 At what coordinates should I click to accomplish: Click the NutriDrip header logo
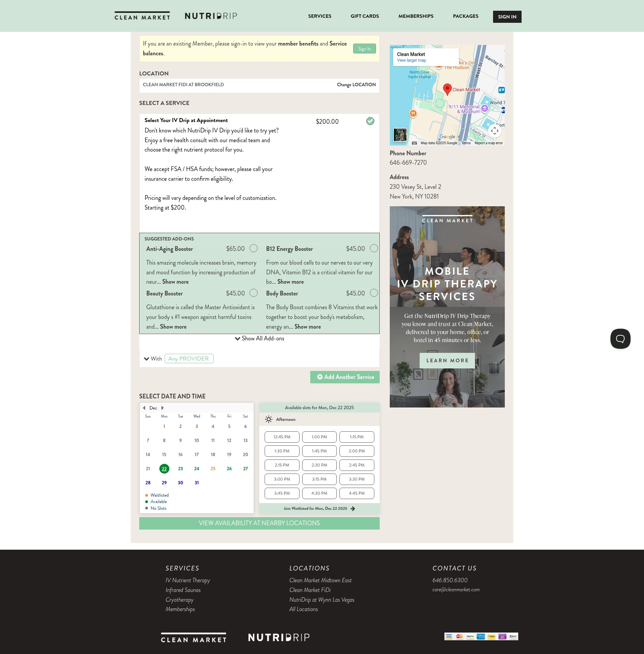pyautogui.click(x=211, y=16)
